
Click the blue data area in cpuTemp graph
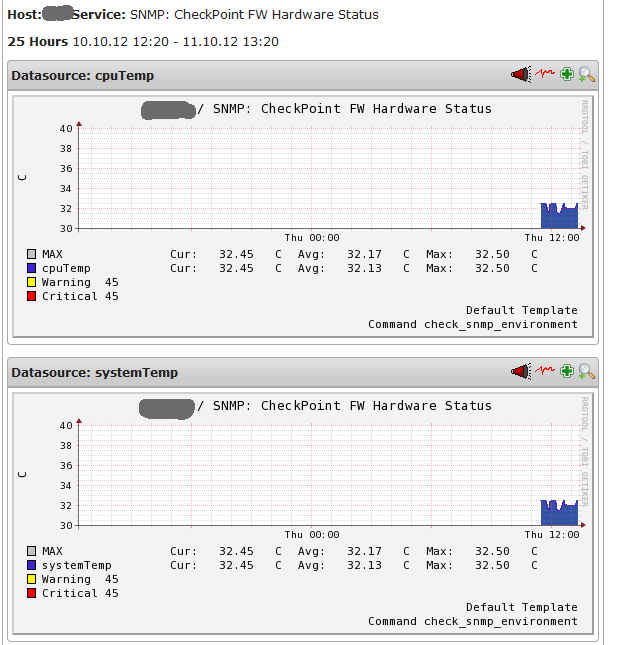[x=559, y=218]
